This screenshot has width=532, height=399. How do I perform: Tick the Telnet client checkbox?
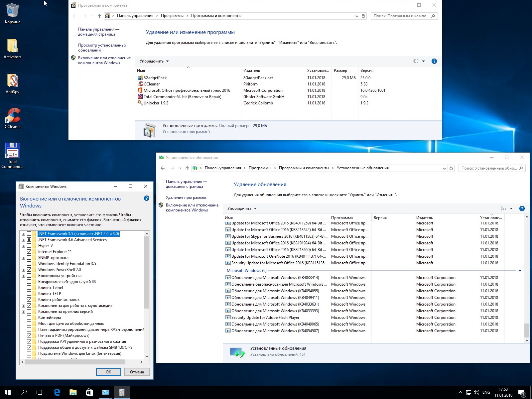(x=29, y=288)
